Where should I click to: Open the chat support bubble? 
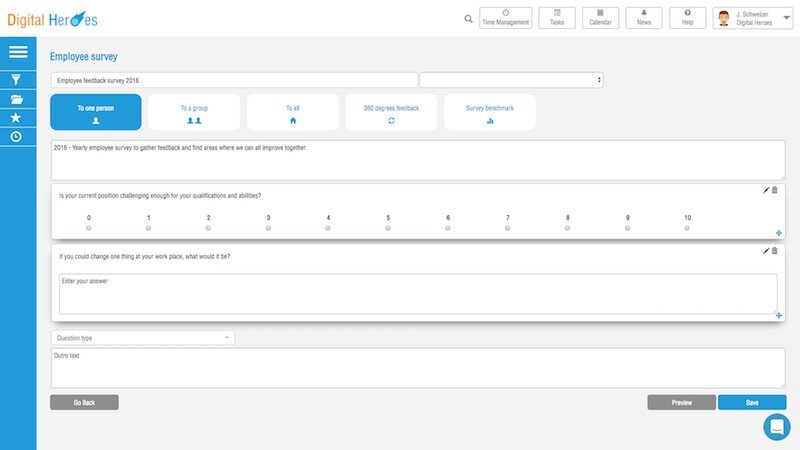(x=777, y=427)
